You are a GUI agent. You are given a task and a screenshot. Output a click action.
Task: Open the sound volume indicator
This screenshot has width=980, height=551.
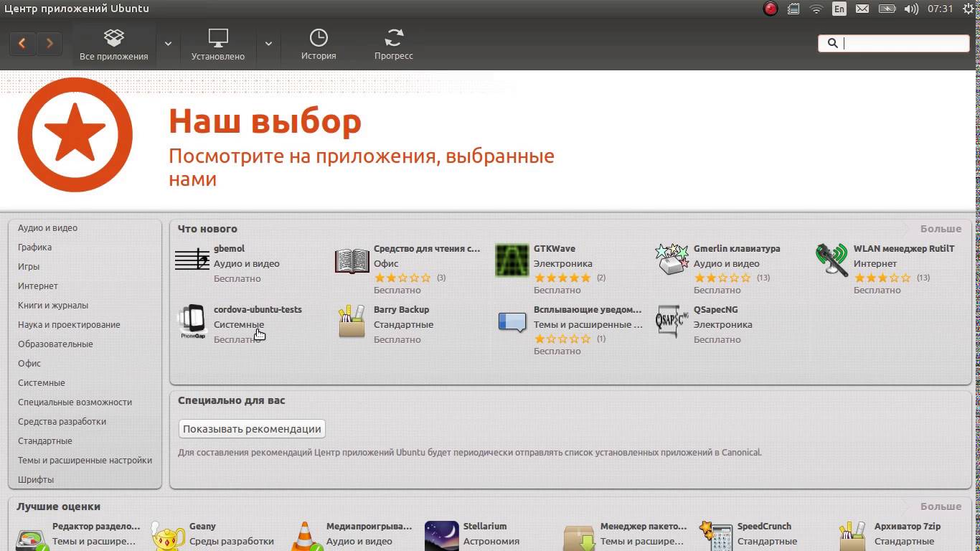[912, 9]
